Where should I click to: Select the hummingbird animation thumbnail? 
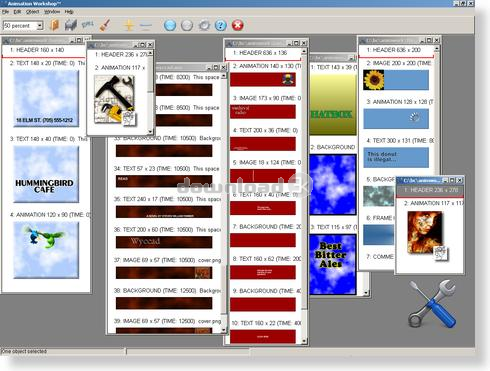click(46, 250)
